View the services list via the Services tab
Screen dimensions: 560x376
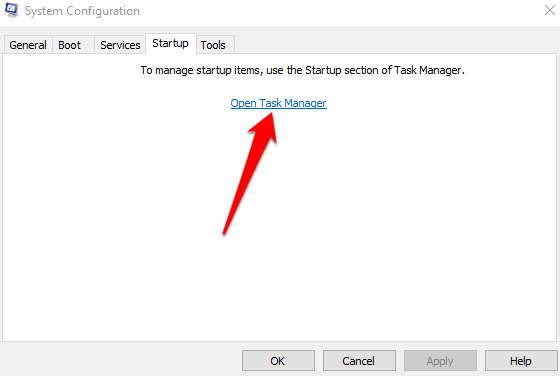(120, 45)
